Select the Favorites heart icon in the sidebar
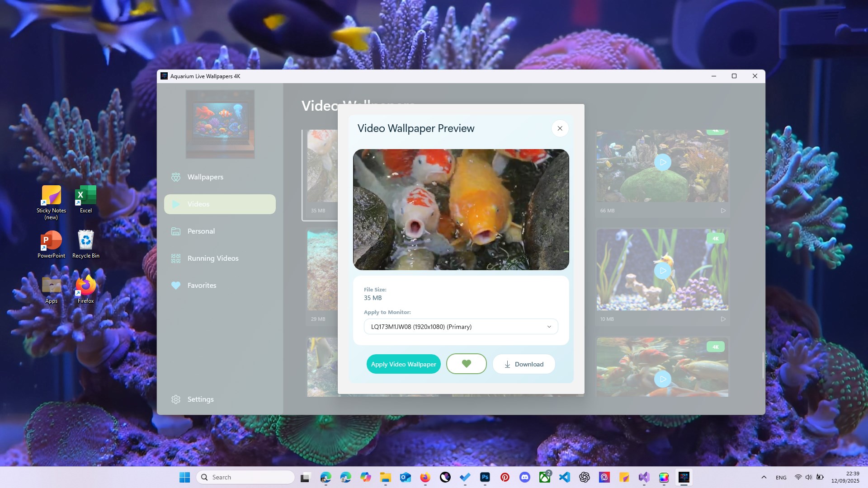The width and height of the screenshot is (868, 488). (x=176, y=285)
